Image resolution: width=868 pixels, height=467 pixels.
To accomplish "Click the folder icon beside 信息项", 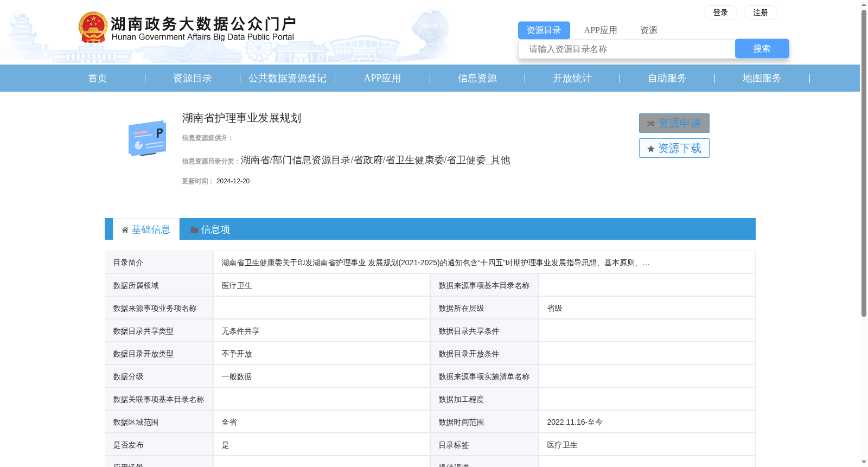I will pos(194,230).
